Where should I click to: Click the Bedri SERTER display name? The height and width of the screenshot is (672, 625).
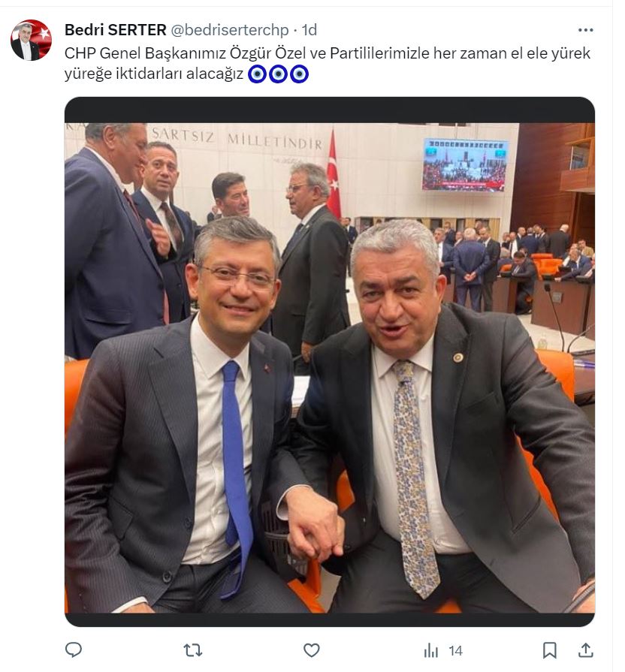click(116, 30)
